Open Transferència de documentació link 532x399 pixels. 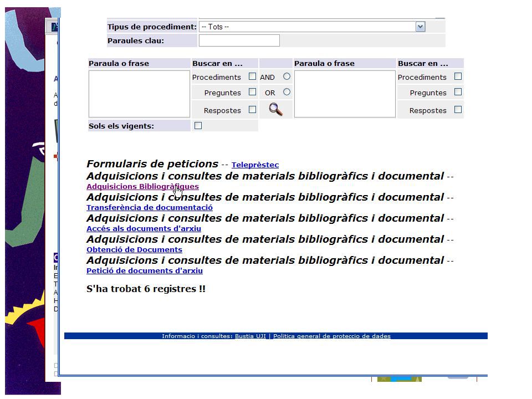(150, 208)
